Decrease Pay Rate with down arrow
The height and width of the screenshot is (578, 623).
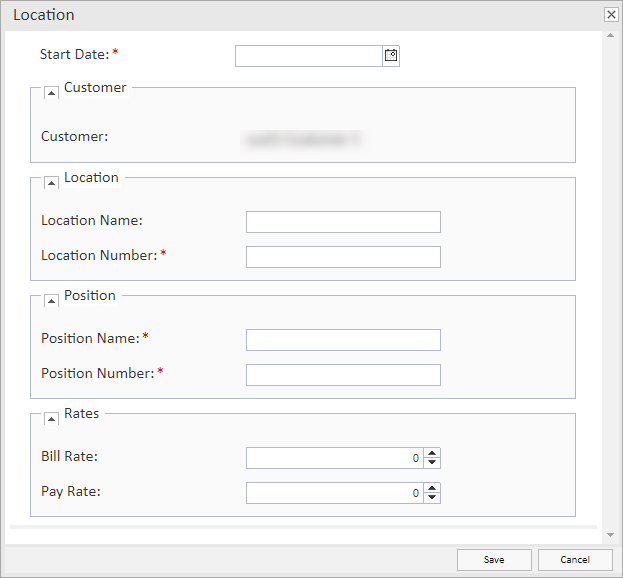(x=432, y=498)
